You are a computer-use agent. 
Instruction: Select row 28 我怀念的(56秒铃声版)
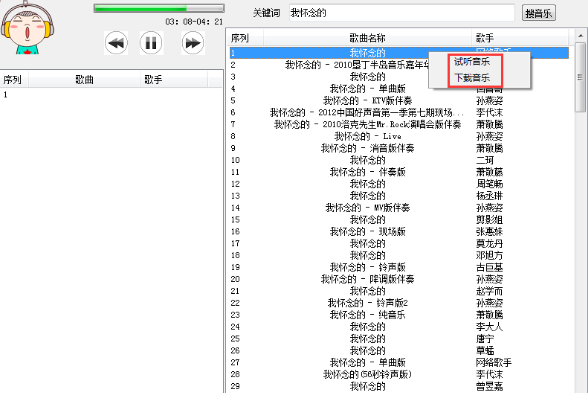pos(399,374)
